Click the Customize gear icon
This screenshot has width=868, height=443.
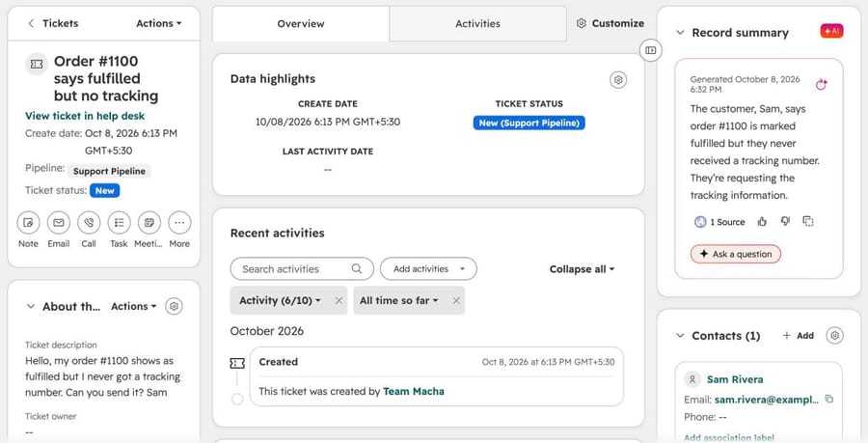[x=582, y=23]
